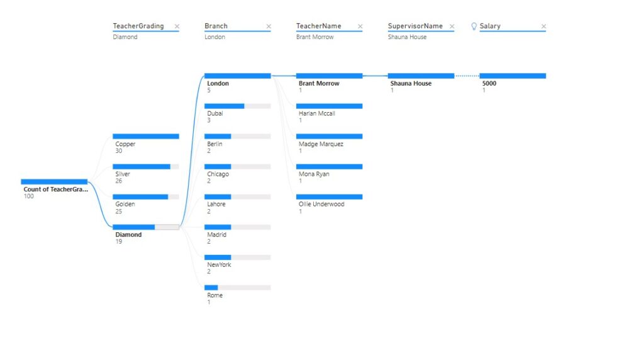Click the Shauna House supervisor node
The height and width of the screenshot is (362, 644).
tap(421, 83)
